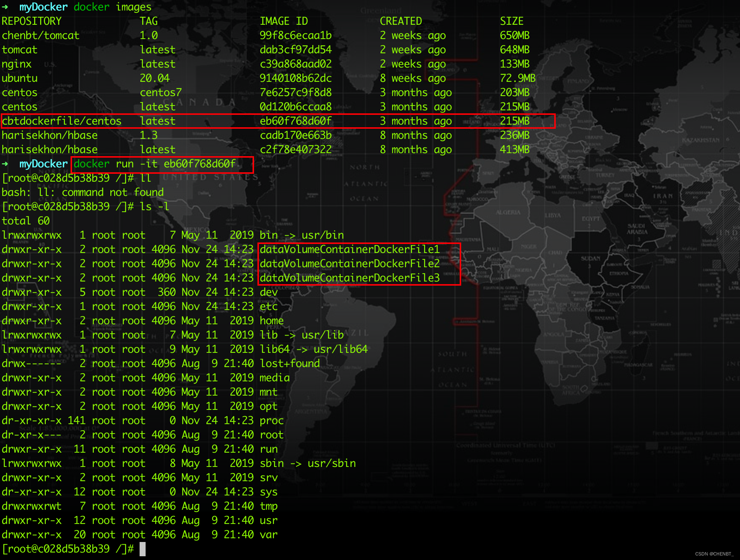Viewport: 740px width, 560px height.
Task: Click the terminal cursor at the last prompt
Action: point(143,549)
